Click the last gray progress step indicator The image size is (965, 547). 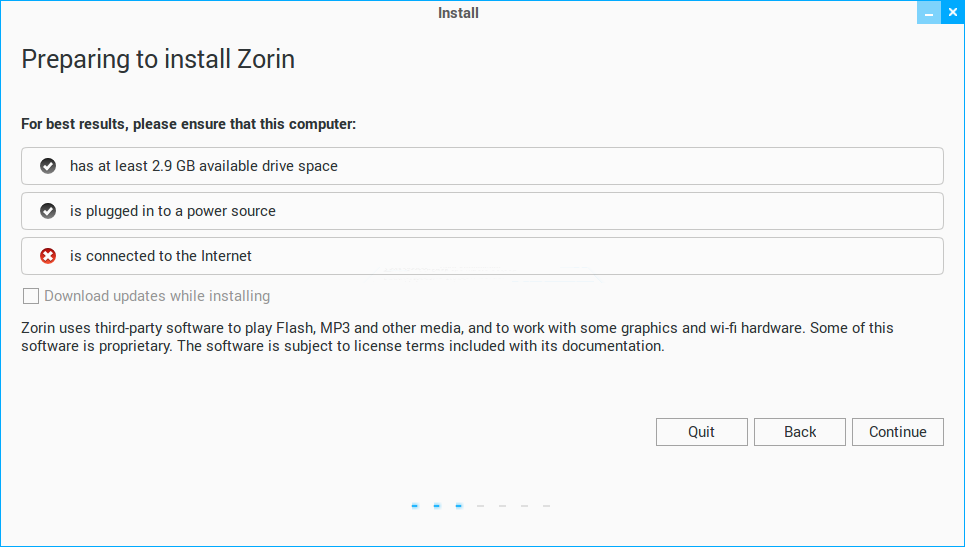click(546, 506)
